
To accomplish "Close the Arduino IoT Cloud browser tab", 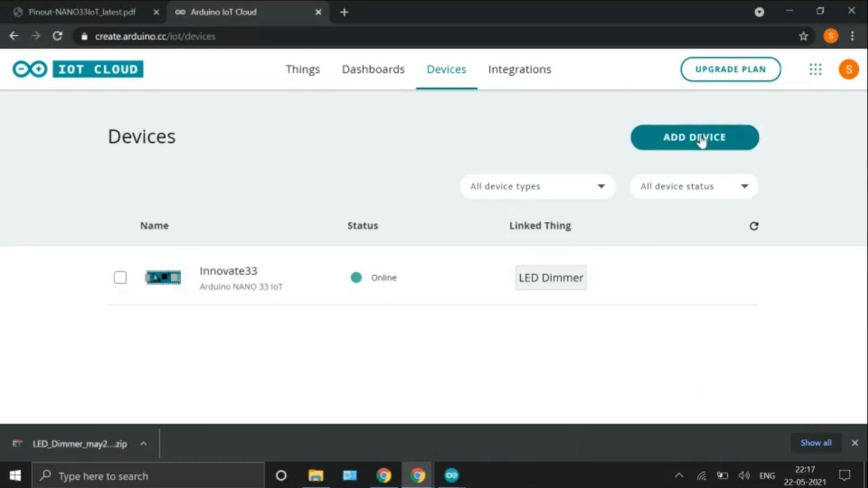I will pyautogui.click(x=318, y=12).
